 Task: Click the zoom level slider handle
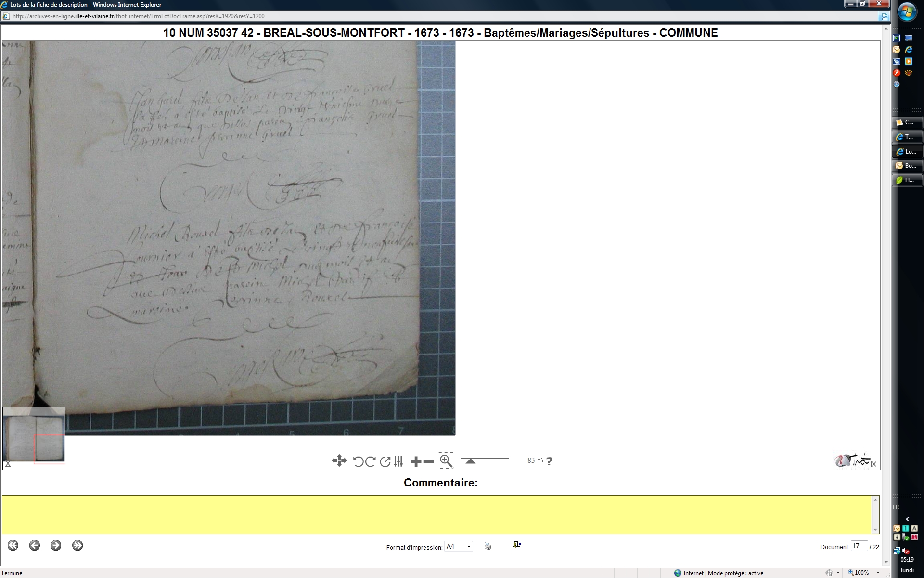471,461
